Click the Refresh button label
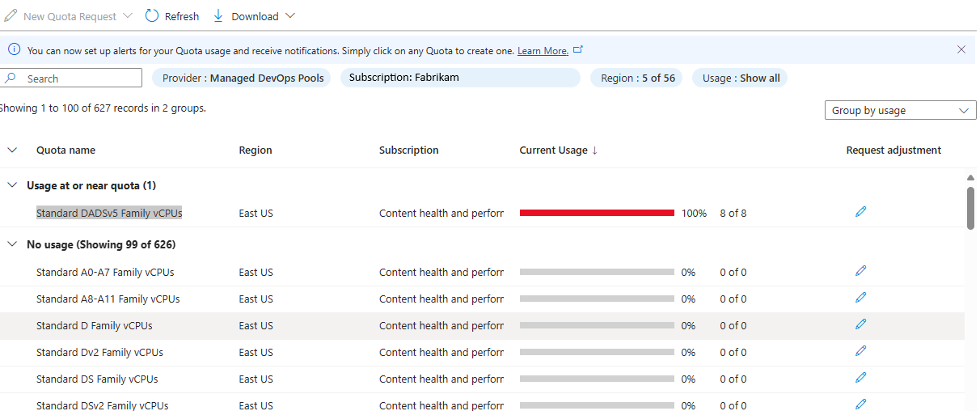 182,16
